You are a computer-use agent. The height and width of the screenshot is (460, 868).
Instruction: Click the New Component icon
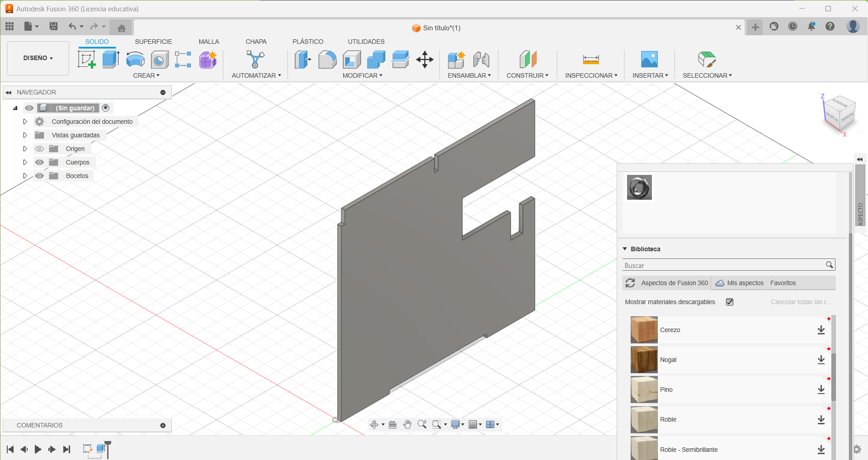pyautogui.click(x=457, y=59)
